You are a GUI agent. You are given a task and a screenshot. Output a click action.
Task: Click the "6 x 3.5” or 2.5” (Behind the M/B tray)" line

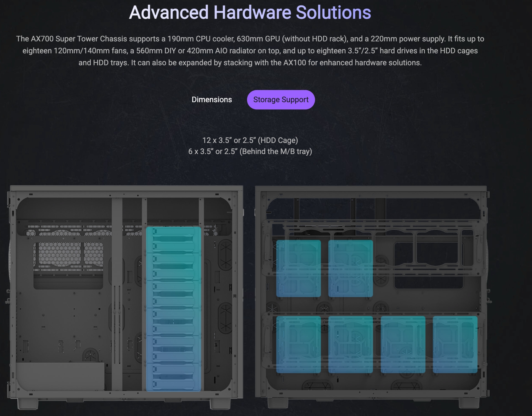point(250,151)
